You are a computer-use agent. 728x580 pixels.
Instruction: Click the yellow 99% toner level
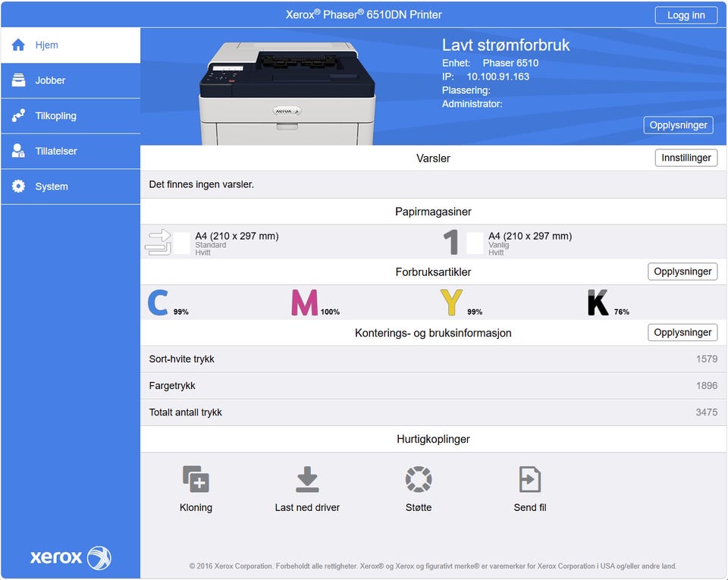pyautogui.click(x=475, y=312)
